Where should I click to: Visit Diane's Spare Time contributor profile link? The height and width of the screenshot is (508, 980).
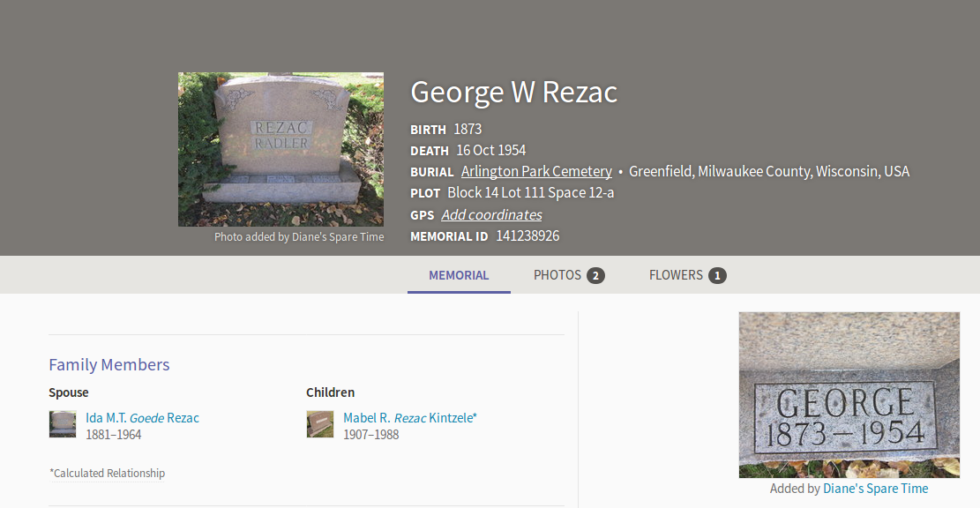(x=875, y=489)
